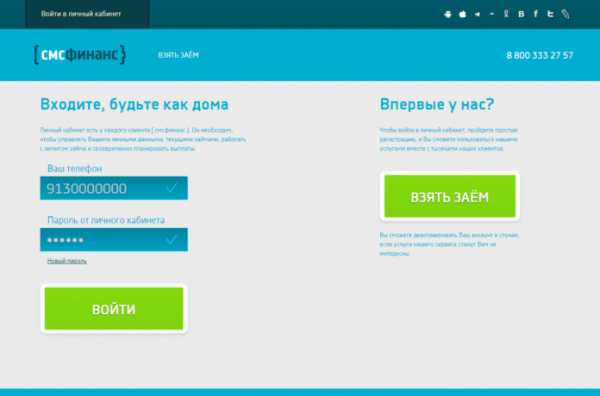Click the small tilde icon in top bar

(492, 14)
